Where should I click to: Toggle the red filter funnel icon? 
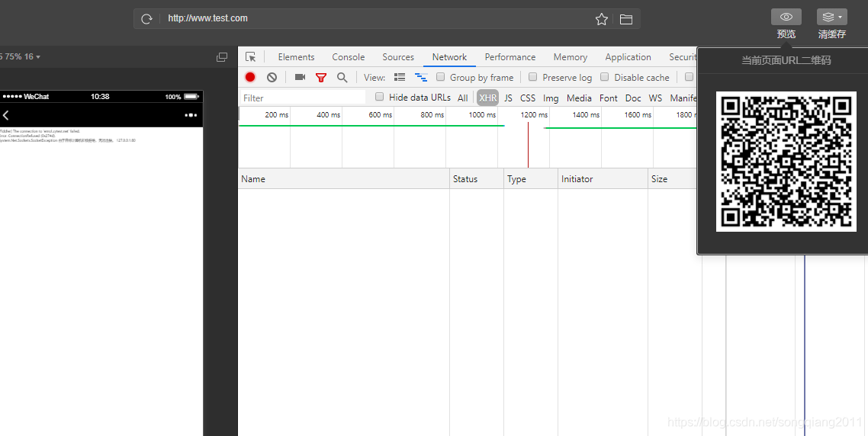coord(321,78)
